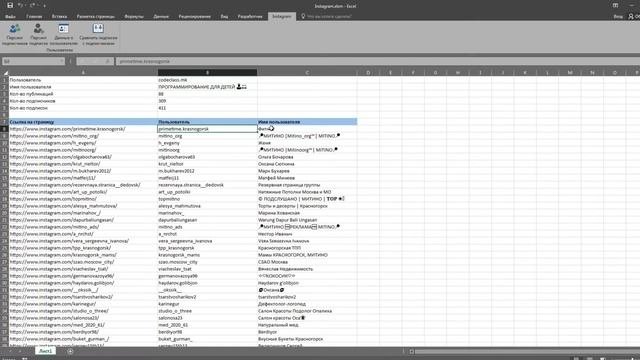This screenshot has height=360, width=640.
Task: Click the Save icon in quick access toolbar
Action: coord(10,6)
